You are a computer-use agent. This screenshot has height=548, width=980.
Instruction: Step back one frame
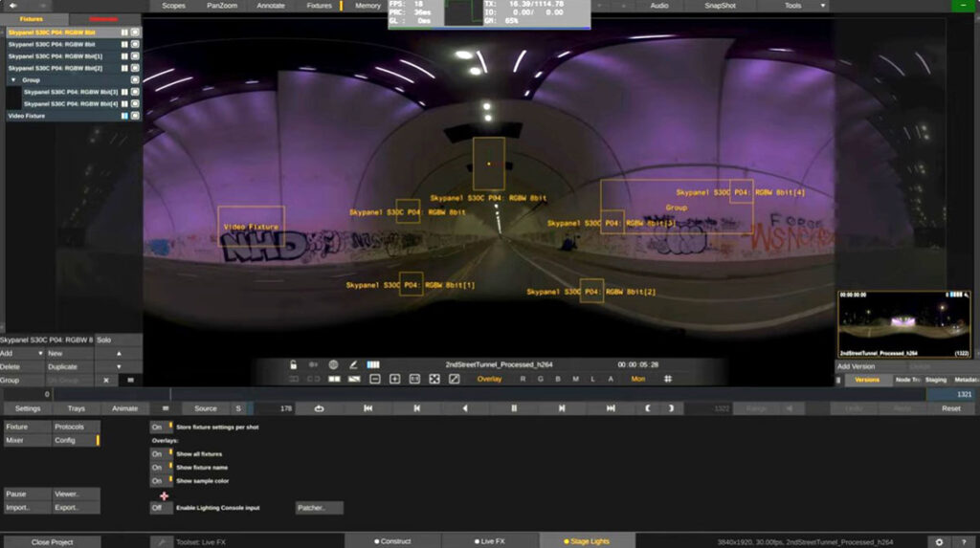(417, 408)
